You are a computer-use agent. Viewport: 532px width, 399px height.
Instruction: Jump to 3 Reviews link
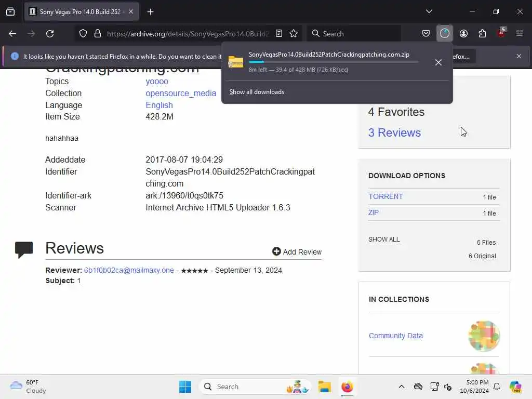[395, 132]
